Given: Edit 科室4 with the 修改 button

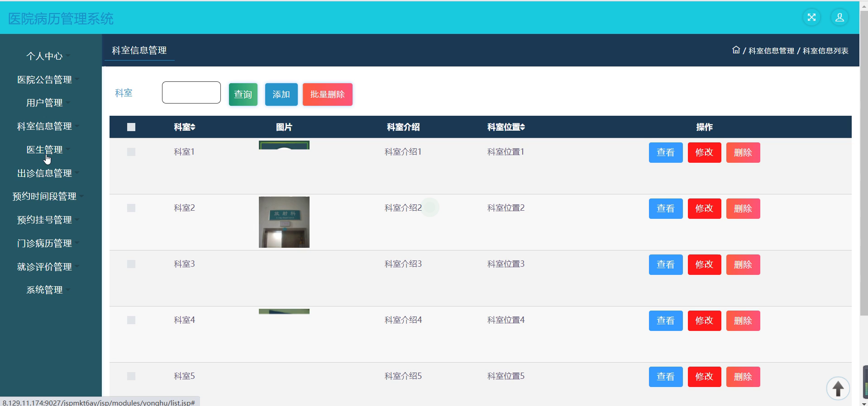Looking at the screenshot, I should click(704, 321).
